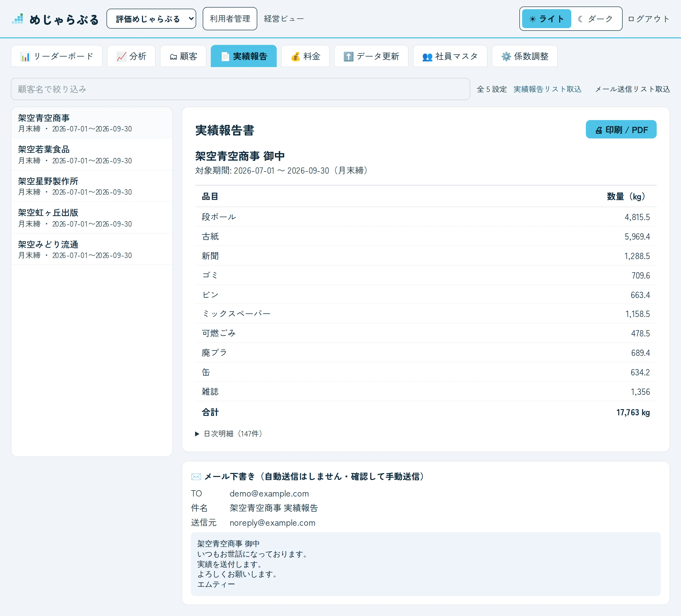This screenshot has width=681, height=616.
Task: Click the 品目 column header
Action: point(210,196)
